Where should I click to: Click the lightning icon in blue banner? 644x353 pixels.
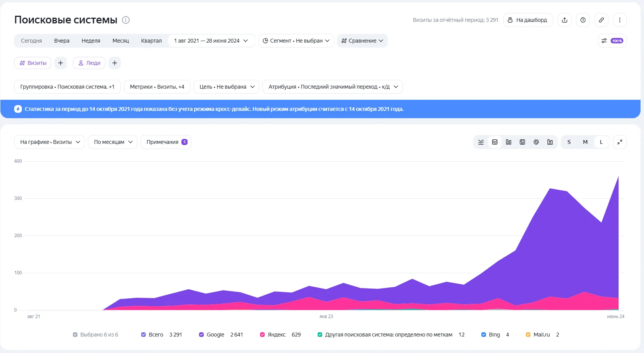coord(18,109)
